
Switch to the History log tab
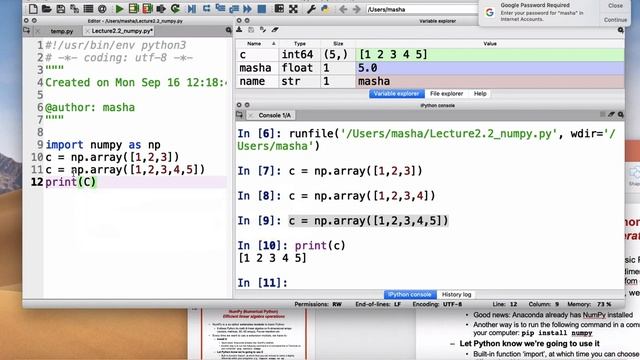click(456, 295)
